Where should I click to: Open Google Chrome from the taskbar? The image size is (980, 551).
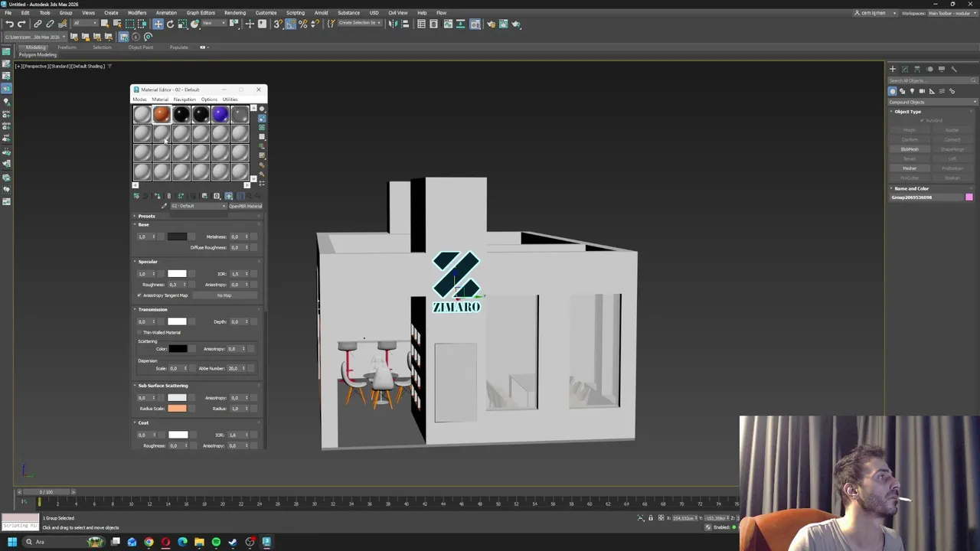[x=149, y=543]
